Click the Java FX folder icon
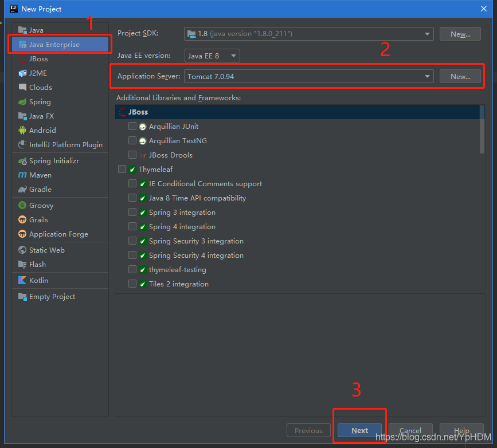This screenshot has height=448, width=497. pyautogui.click(x=22, y=116)
